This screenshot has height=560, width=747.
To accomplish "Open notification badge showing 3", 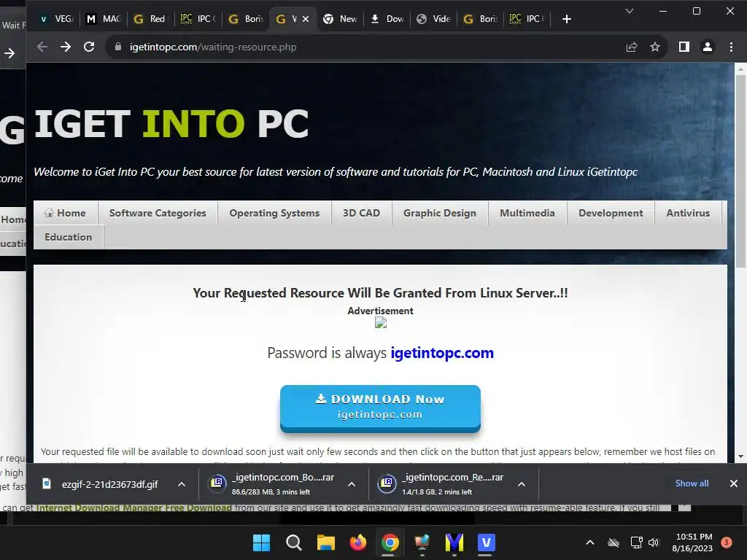I will (x=727, y=542).
